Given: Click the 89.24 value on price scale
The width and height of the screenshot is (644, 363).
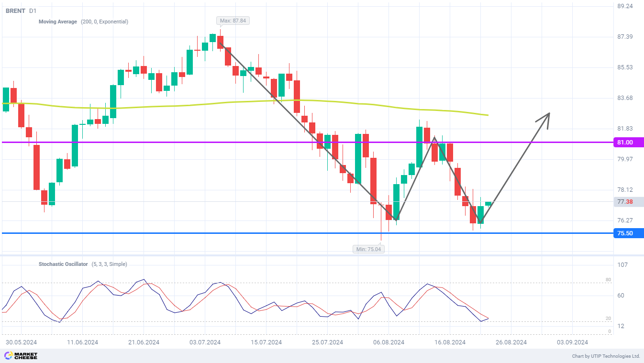Looking at the screenshot, I should (x=625, y=6).
